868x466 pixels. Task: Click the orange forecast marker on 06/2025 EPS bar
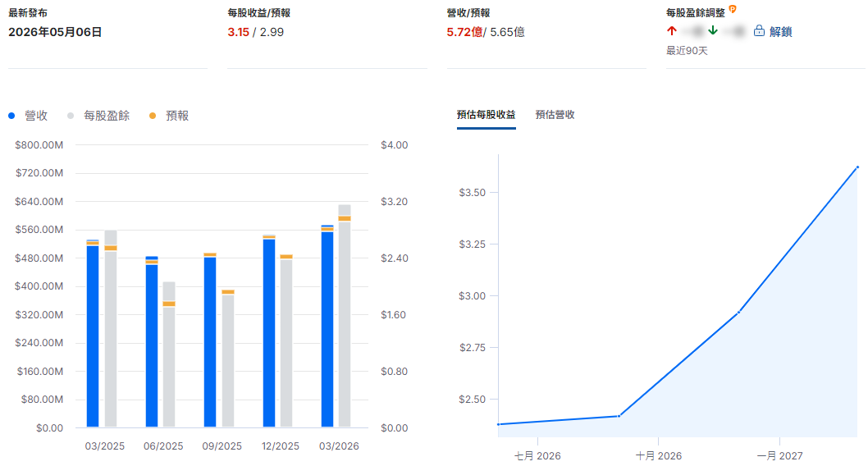(169, 304)
